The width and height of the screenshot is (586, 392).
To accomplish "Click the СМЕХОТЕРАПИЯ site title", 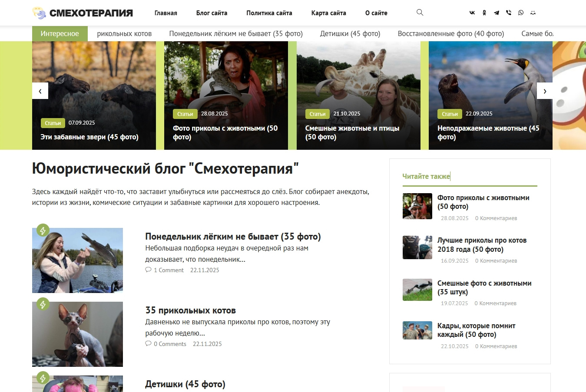I will click(91, 13).
